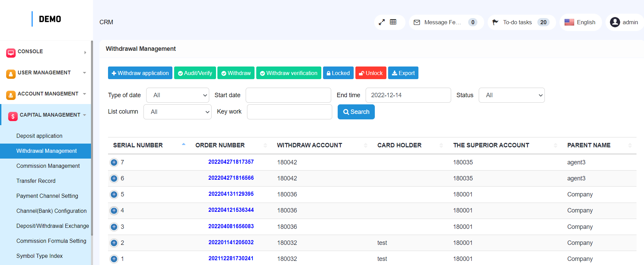The width and height of the screenshot is (644, 265).
Task: Click the admin user avatar icon
Action: [x=615, y=22]
